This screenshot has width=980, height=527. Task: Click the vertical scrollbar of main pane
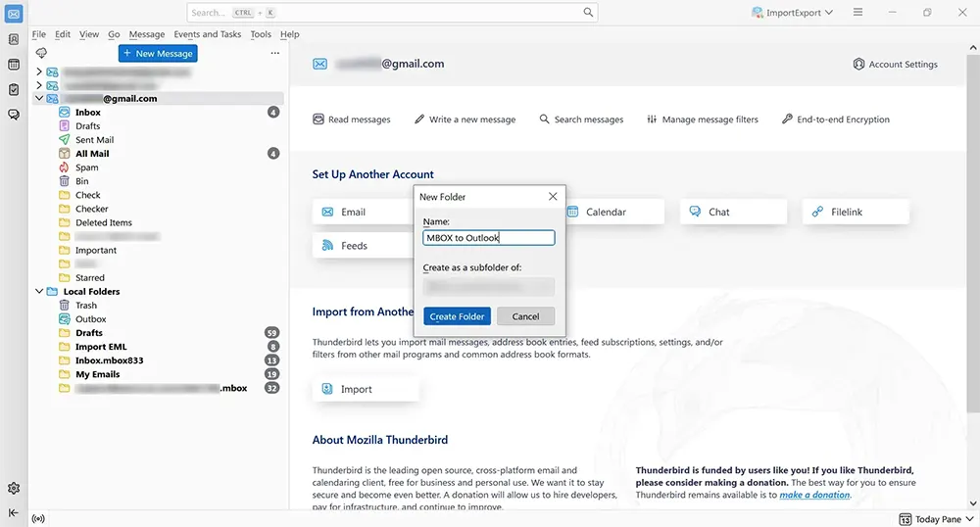[972, 233]
